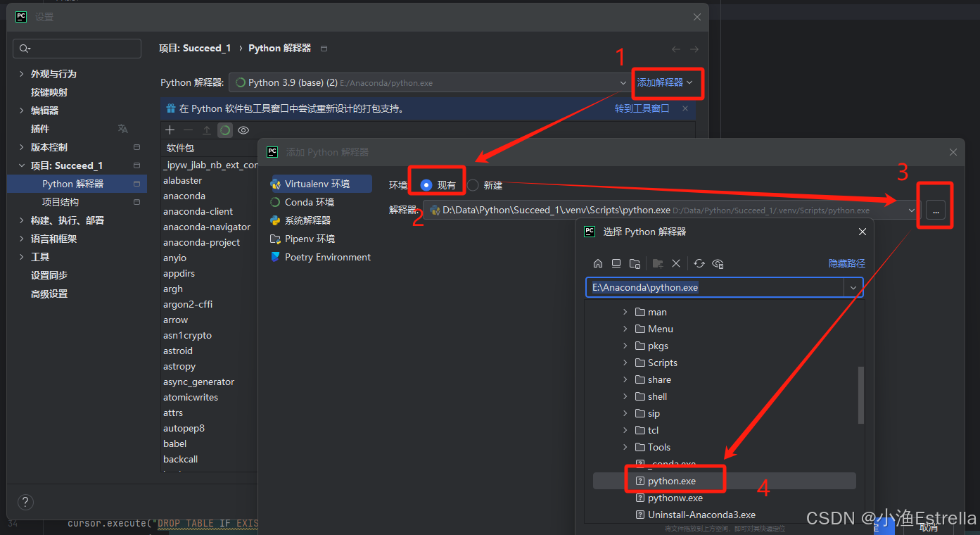Click the search icon in Settings search box

point(25,49)
